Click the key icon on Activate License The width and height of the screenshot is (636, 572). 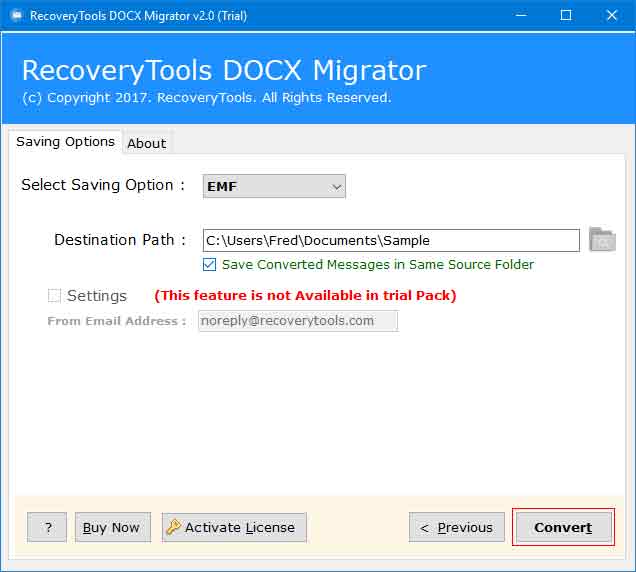174,527
